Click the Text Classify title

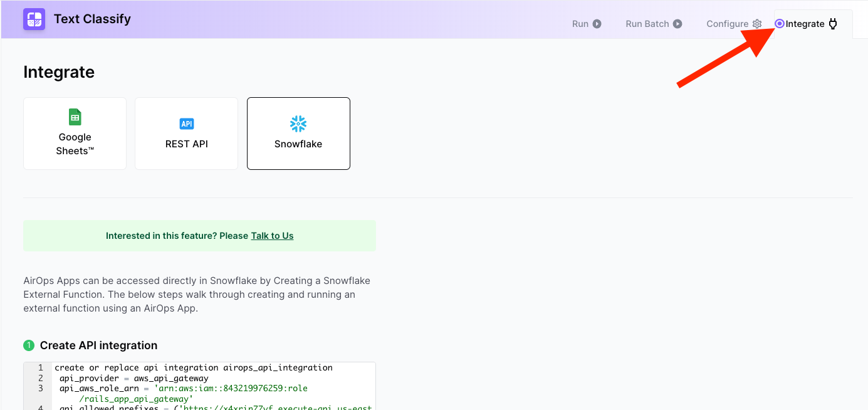(x=92, y=19)
